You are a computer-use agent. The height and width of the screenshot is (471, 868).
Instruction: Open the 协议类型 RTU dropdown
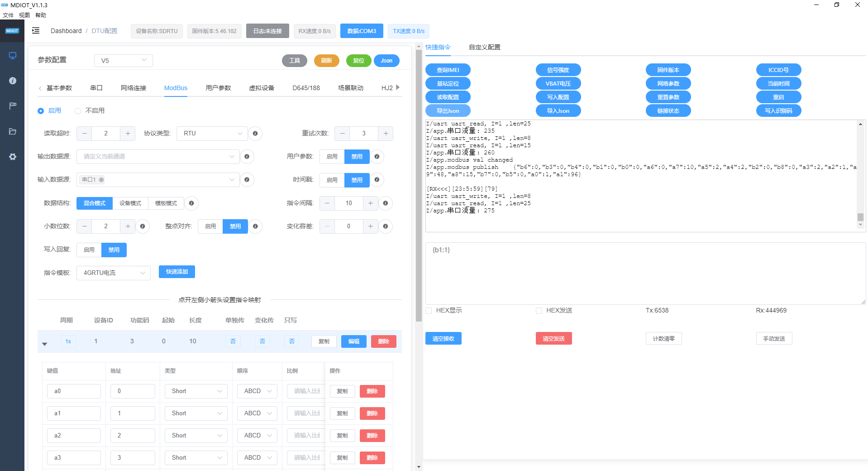click(212, 134)
